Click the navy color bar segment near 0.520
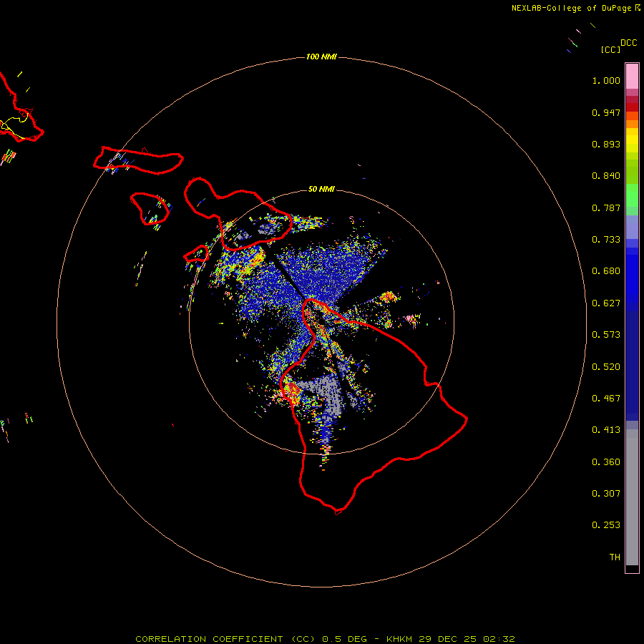Viewport: 644px width, 644px height. coord(632,361)
